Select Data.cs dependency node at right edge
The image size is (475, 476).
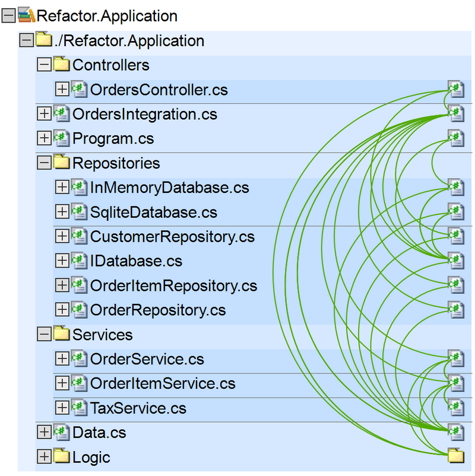click(456, 432)
